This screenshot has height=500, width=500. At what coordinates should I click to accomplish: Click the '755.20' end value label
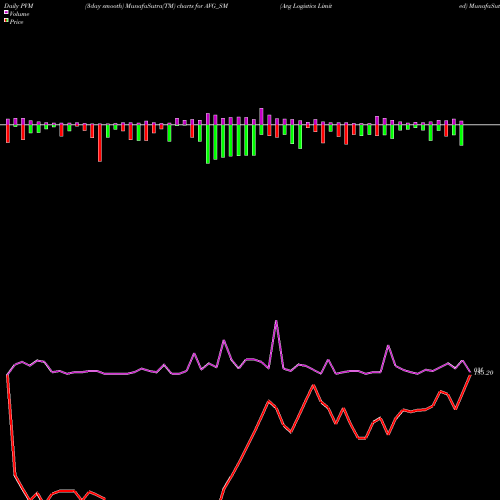[x=483, y=373]
